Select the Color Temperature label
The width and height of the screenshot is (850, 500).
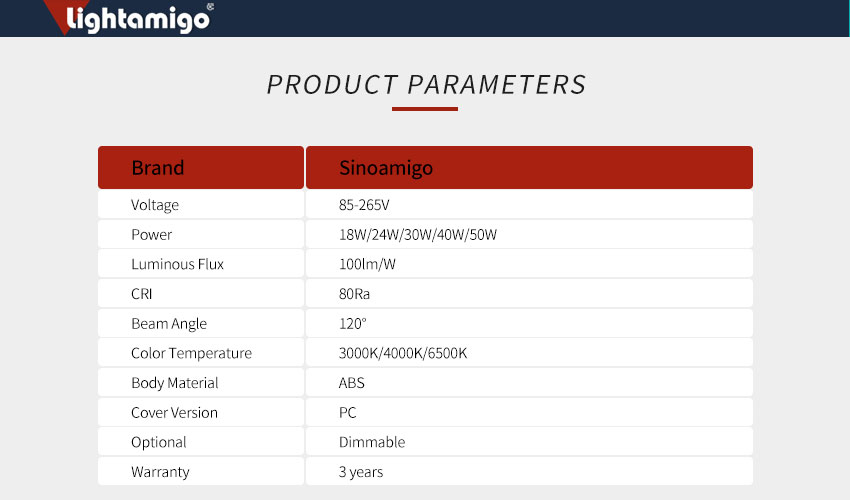pyautogui.click(x=191, y=353)
